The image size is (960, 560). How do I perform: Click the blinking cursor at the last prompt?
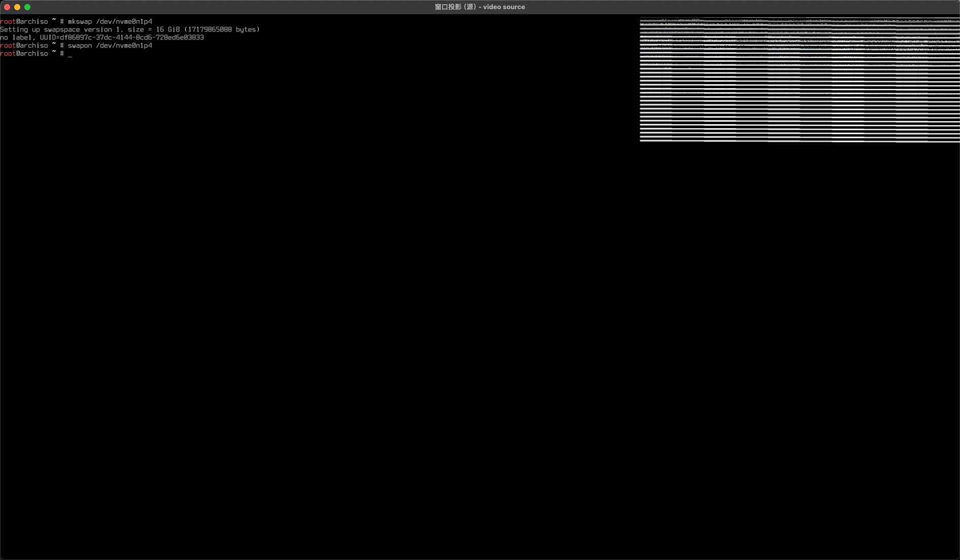coord(70,54)
